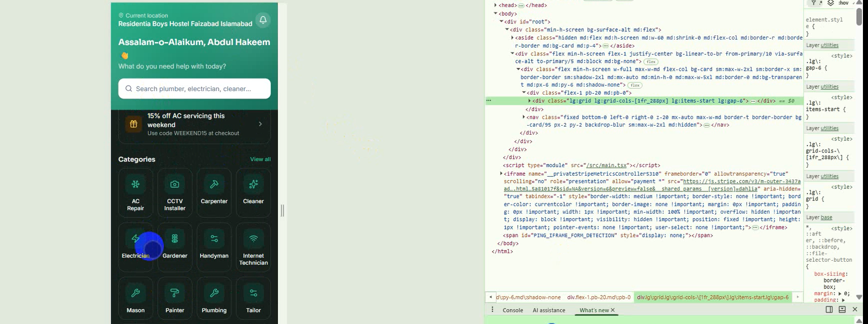The image size is (868, 324).
Task: Open the promo banner chevron arrow
Action: 260,124
